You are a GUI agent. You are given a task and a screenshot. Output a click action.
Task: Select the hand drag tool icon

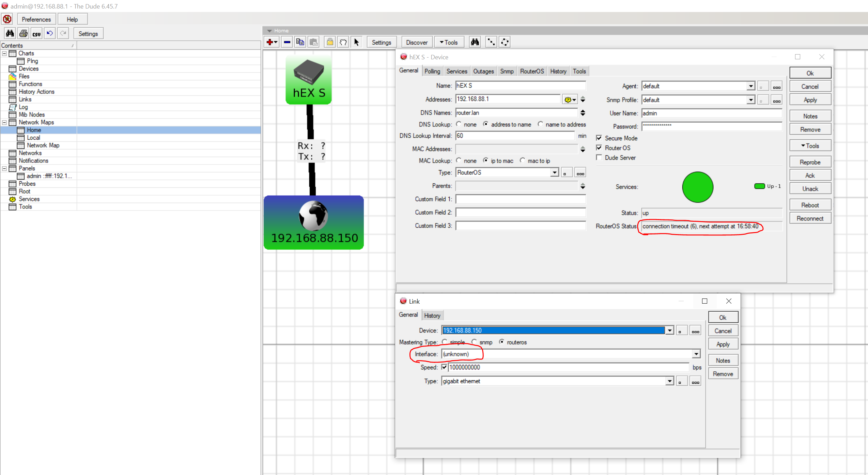pos(343,42)
